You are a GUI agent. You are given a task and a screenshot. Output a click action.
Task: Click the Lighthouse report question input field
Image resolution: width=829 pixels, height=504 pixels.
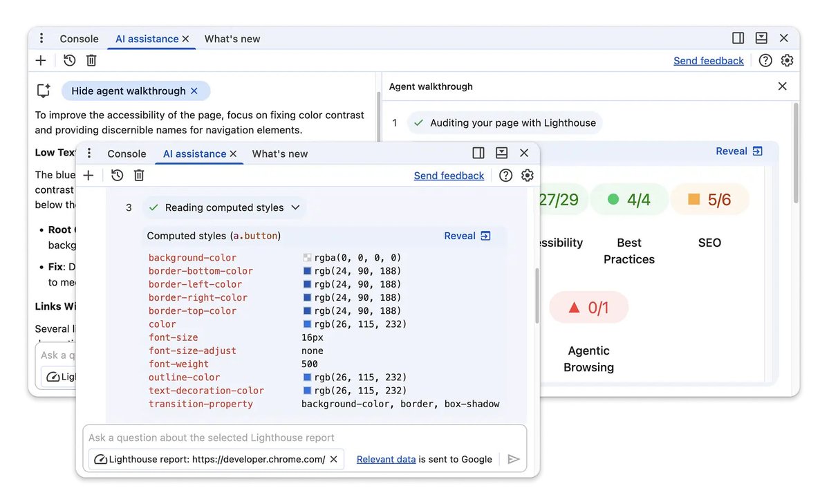point(304,438)
